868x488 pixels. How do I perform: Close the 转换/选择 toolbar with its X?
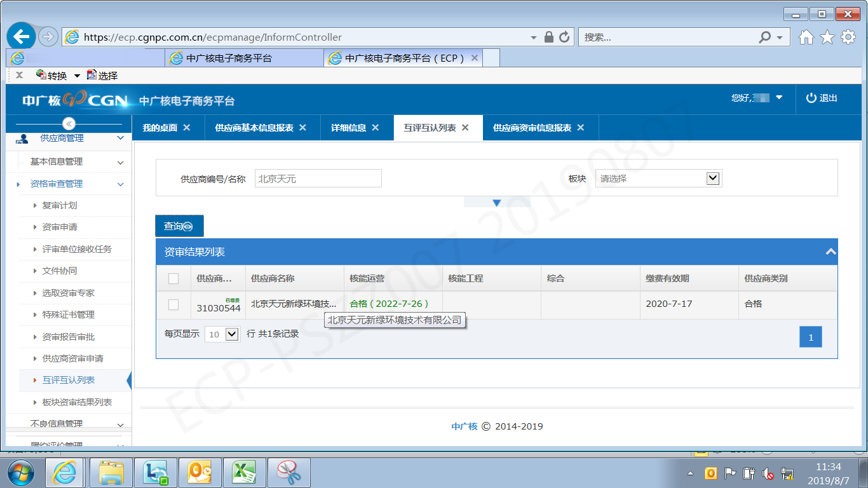[x=19, y=76]
